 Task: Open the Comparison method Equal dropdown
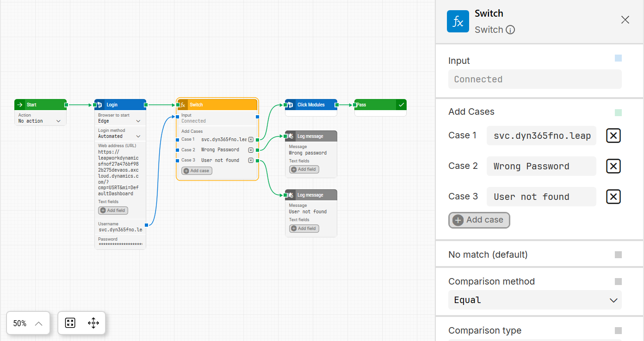(535, 300)
